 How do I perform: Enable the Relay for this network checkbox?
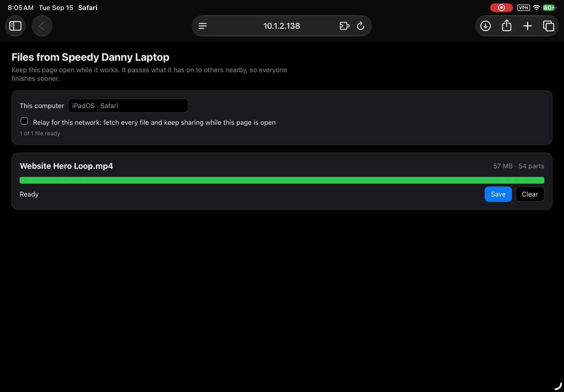pos(24,121)
